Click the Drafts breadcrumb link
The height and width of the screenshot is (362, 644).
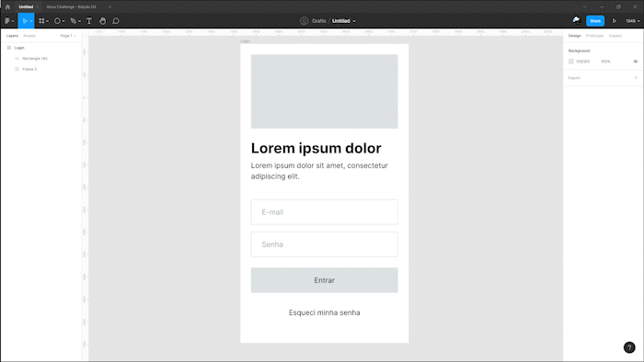[318, 21]
